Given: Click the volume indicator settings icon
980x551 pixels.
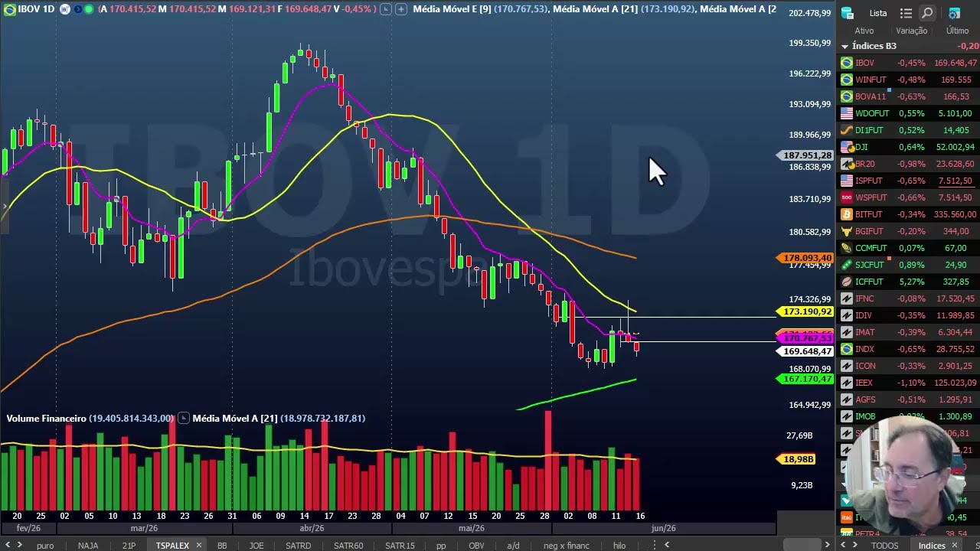Looking at the screenshot, I should point(183,418).
